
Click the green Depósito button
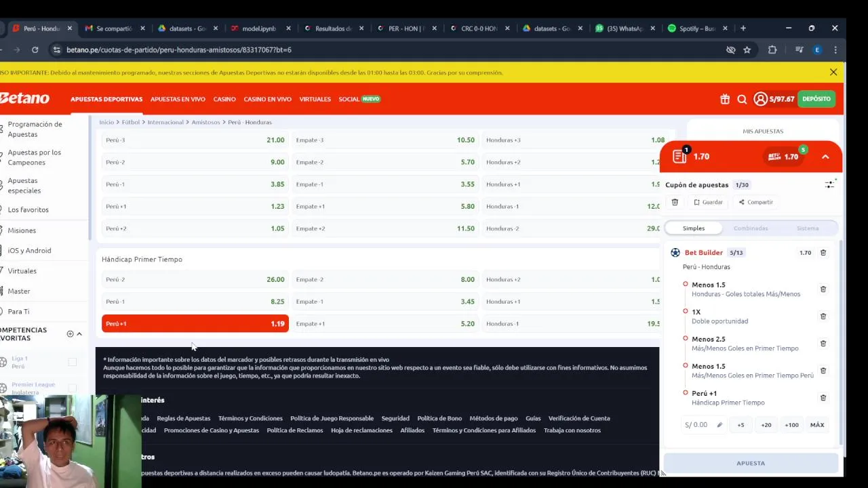pos(816,99)
